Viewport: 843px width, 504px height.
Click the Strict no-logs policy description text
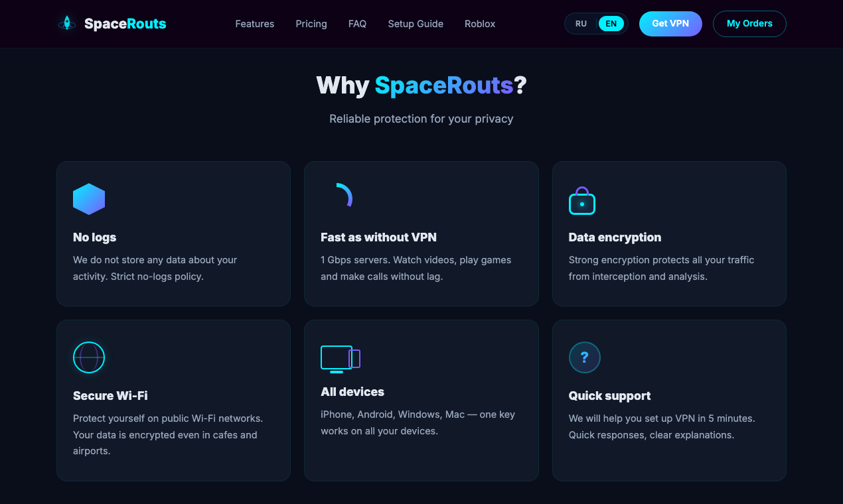pyautogui.click(x=155, y=268)
